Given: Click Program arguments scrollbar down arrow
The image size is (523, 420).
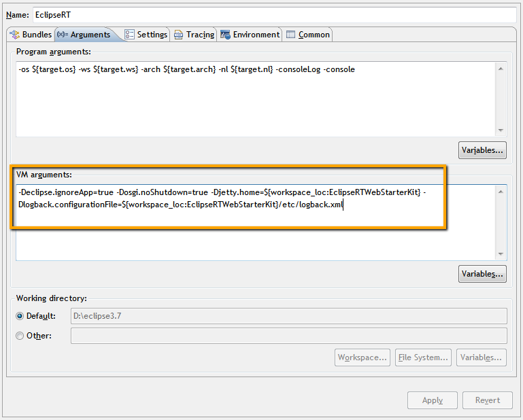Looking at the screenshot, I should pyautogui.click(x=501, y=130).
